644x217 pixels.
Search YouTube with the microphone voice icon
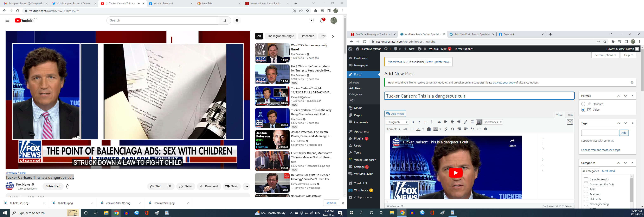237,20
